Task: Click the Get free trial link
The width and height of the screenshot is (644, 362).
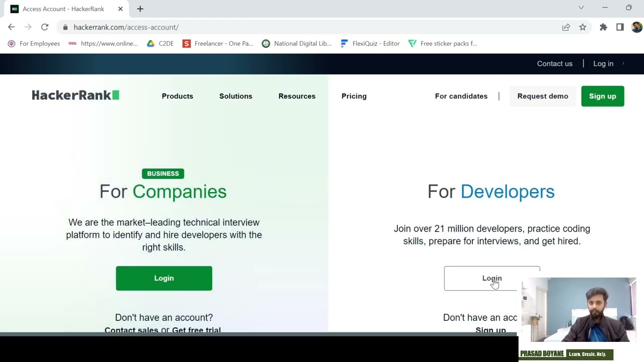Action: [196, 330]
